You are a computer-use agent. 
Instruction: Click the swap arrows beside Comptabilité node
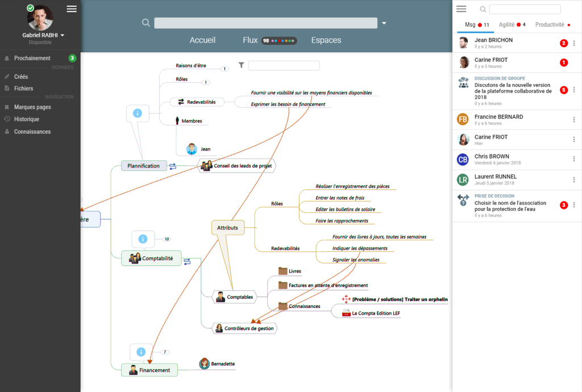pyautogui.click(x=187, y=261)
